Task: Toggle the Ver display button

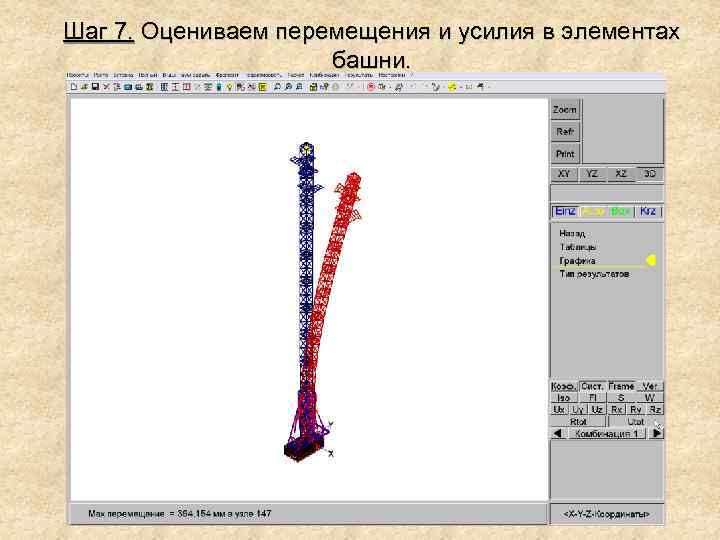Action: tap(650, 387)
